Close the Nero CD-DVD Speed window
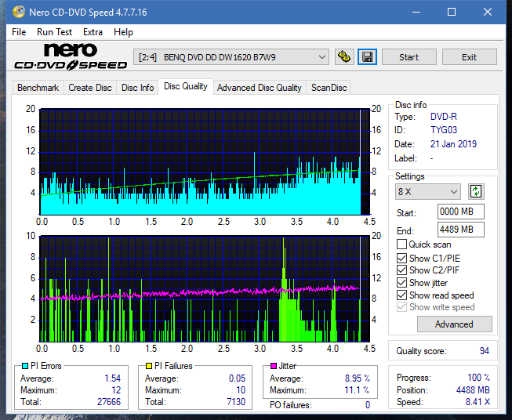This screenshot has width=512, height=420. point(488,12)
